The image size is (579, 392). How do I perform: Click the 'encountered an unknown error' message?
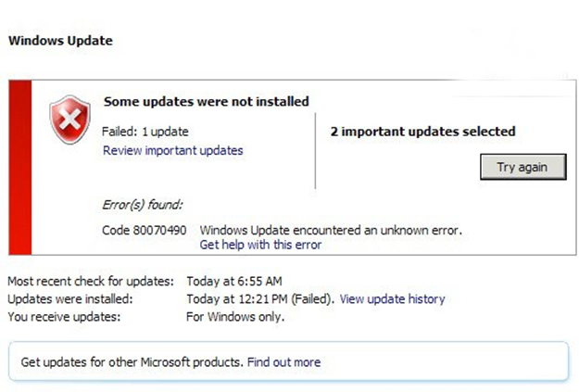[330, 230]
